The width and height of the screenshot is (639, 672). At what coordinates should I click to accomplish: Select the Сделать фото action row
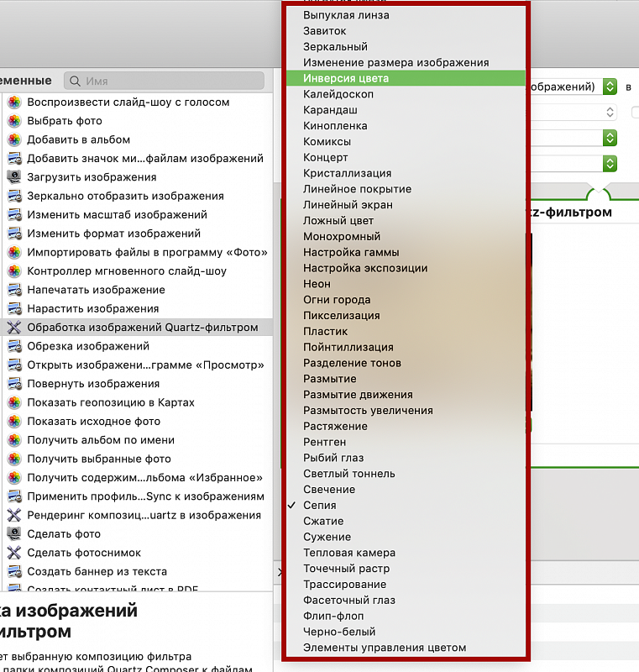(x=138, y=534)
